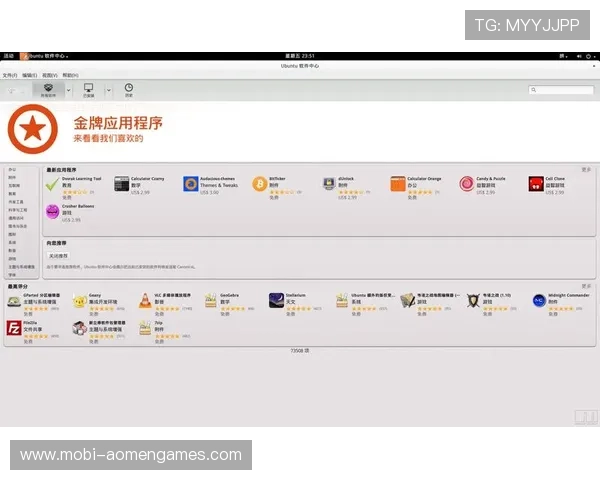Viewport: 600px width, 480px height.
Task: Click the Stellarium app title
Action: (x=295, y=295)
